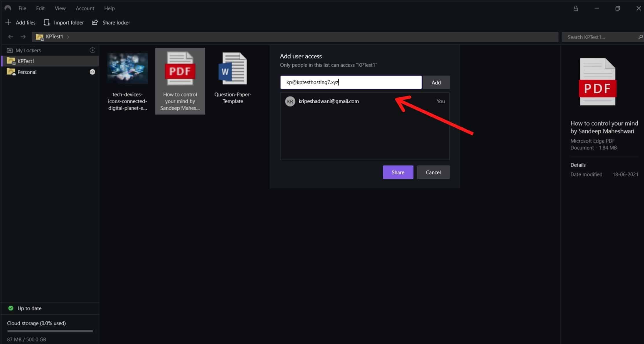Click the cloud status icon beside Personal
Image resolution: width=644 pixels, height=344 pixels.
pos(92,72)
